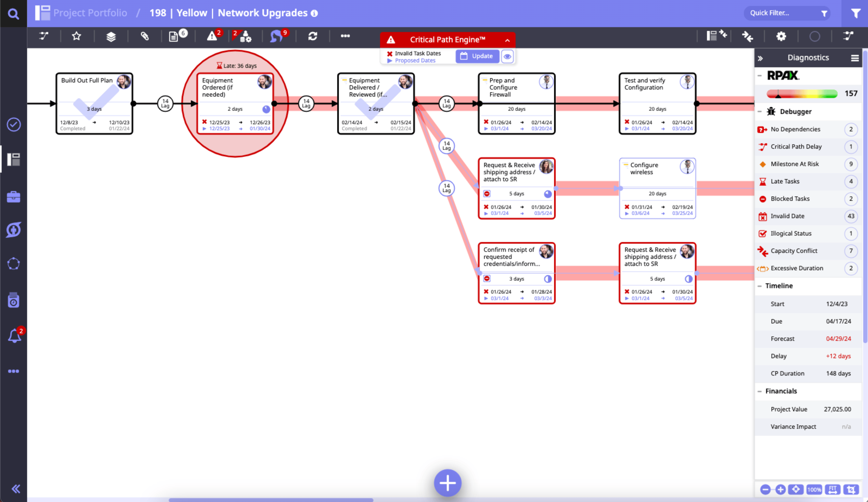Click the Update dates button
The height and width of the screenshot is (502, 868).
[477, 56]
